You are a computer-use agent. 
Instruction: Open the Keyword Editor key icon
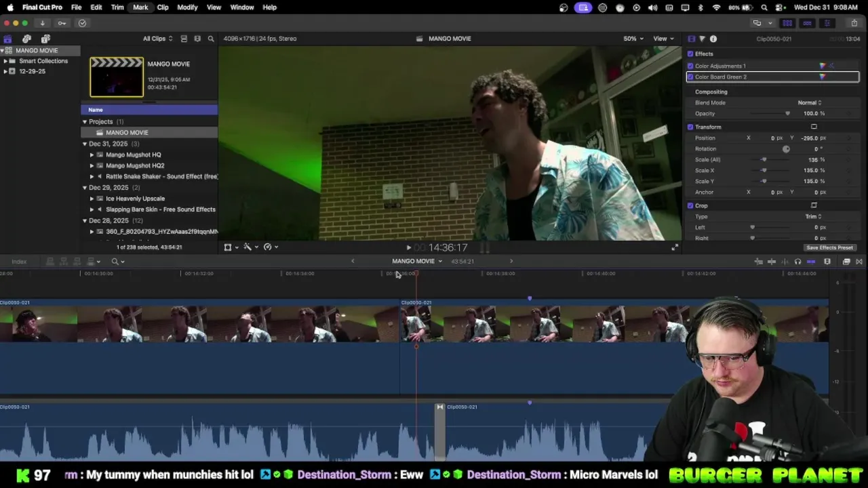coord(62,23)
